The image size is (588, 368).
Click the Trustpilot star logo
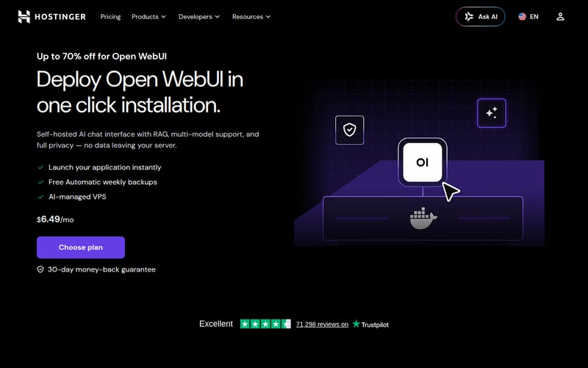point(356,324)
